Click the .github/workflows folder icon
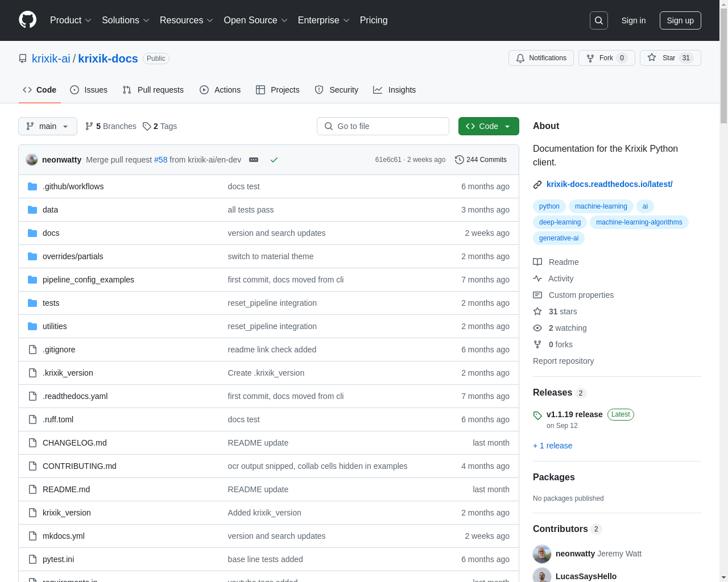 tap(32, 186)
